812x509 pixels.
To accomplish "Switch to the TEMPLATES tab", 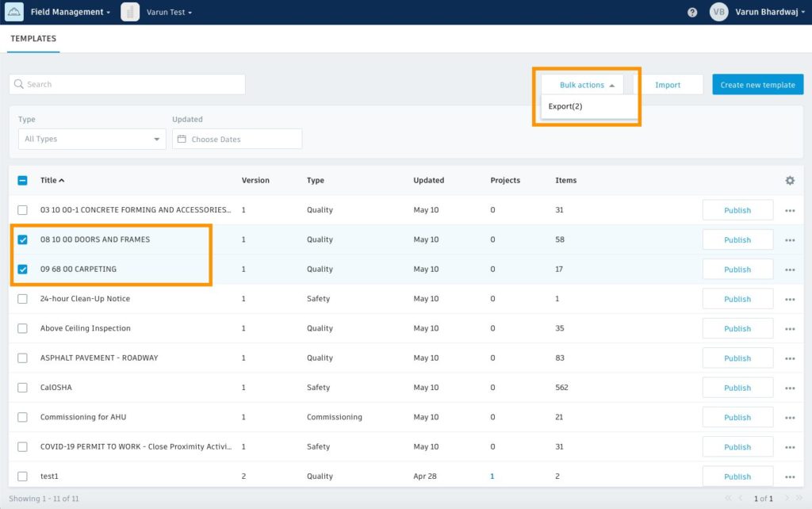I will tap(33, 38).
